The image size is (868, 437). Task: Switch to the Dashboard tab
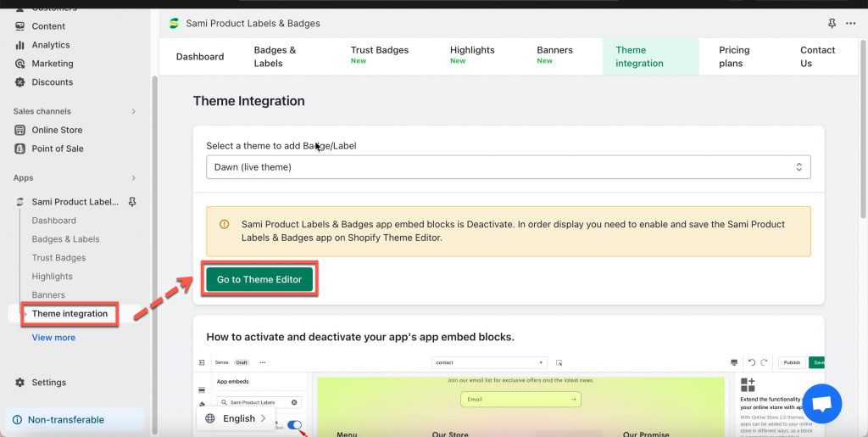pos(200,57)
